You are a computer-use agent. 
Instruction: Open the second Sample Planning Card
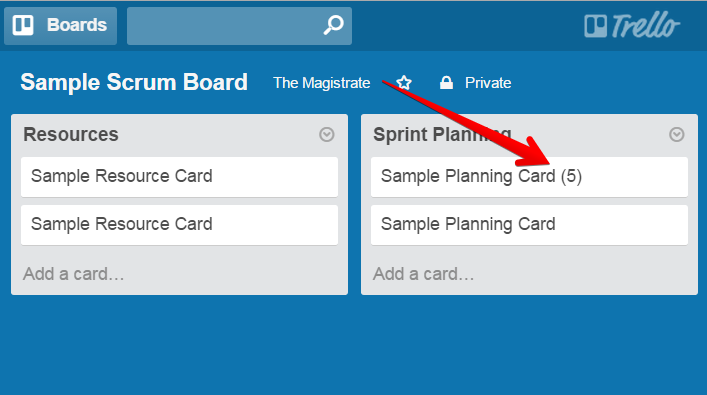point(529,225)
